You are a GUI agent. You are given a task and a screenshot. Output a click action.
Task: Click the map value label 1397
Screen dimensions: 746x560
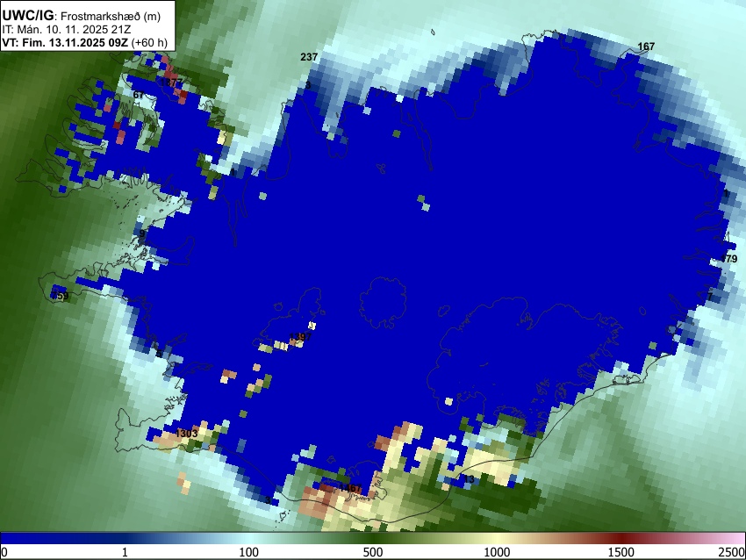pos(300,337)
